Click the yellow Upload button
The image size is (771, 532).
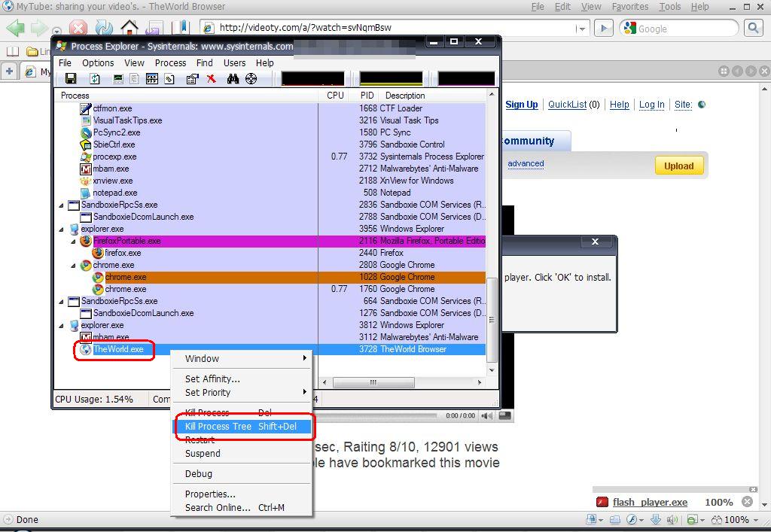[x=679, y=166]
